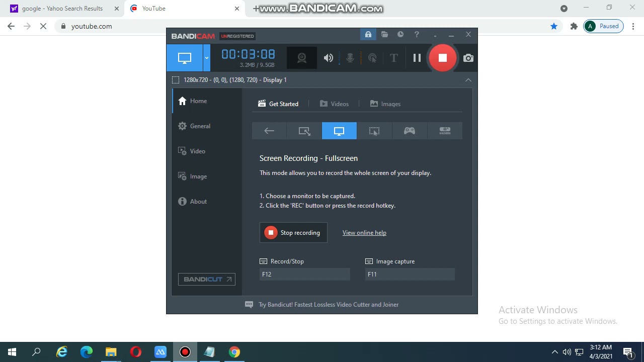Image resolution: width=644 pixels, height=362 pixels.
Task: Click the youtube.com address bar
Action: pyautogui.click(x=302, y=26)
